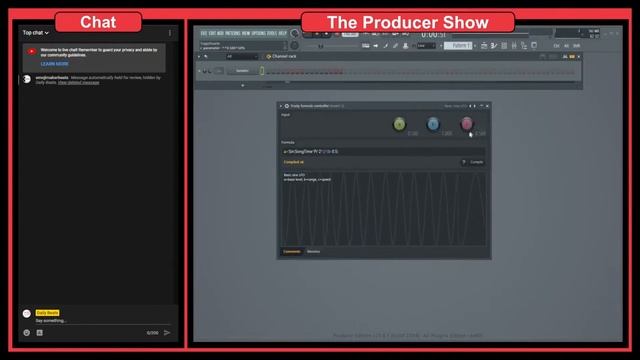Click the song time display
Viewport: 640px width, 360px height.
coord(433,35)
